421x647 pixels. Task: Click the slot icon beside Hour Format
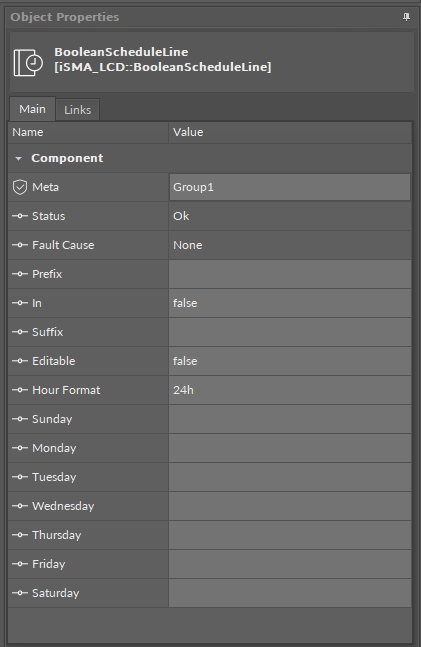[20, 390]
